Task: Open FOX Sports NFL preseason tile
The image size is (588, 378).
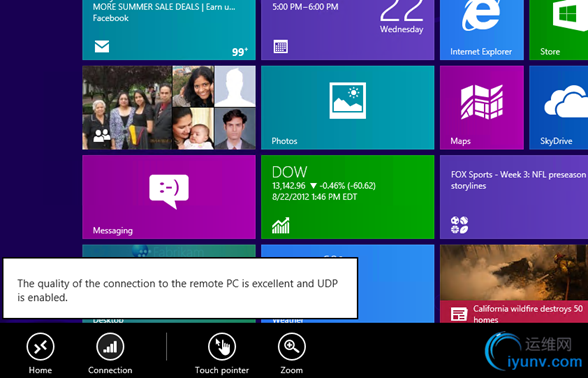Action: (x=514, y=197)
